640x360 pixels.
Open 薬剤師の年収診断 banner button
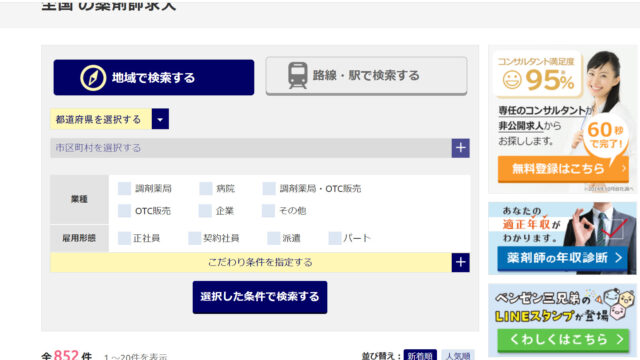562,258
